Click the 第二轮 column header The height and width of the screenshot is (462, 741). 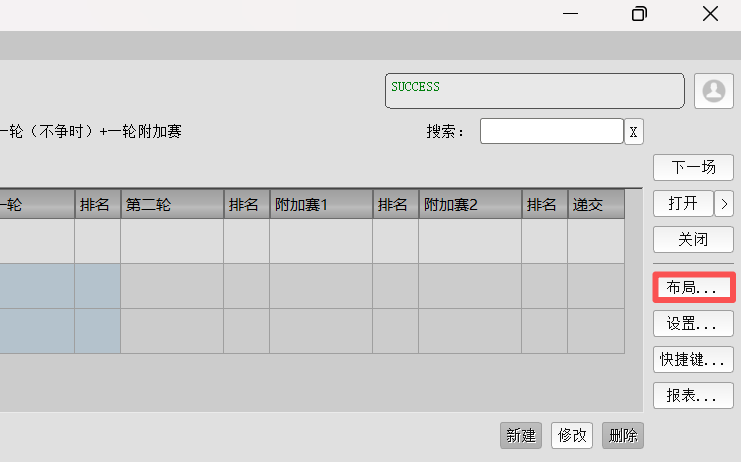(x=171, y=205)
